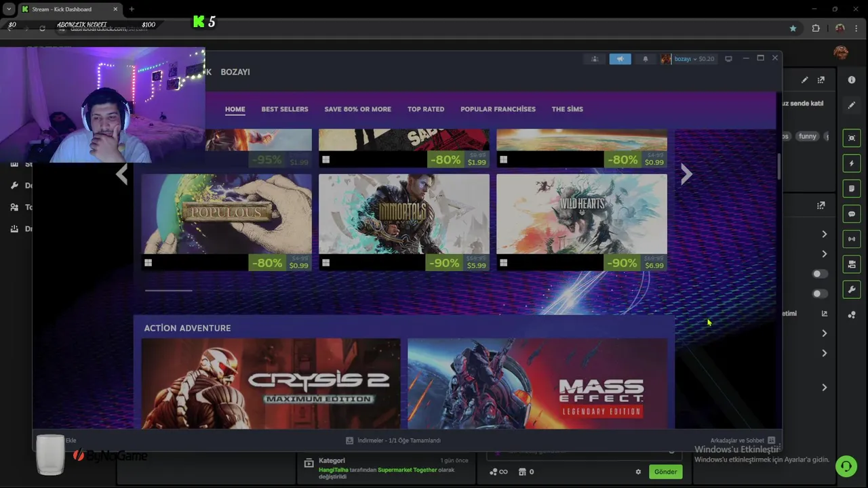Click Kick sidebar chat bubble icon
The height and width of the screenshot is (488, 868).
pos(852,213)
